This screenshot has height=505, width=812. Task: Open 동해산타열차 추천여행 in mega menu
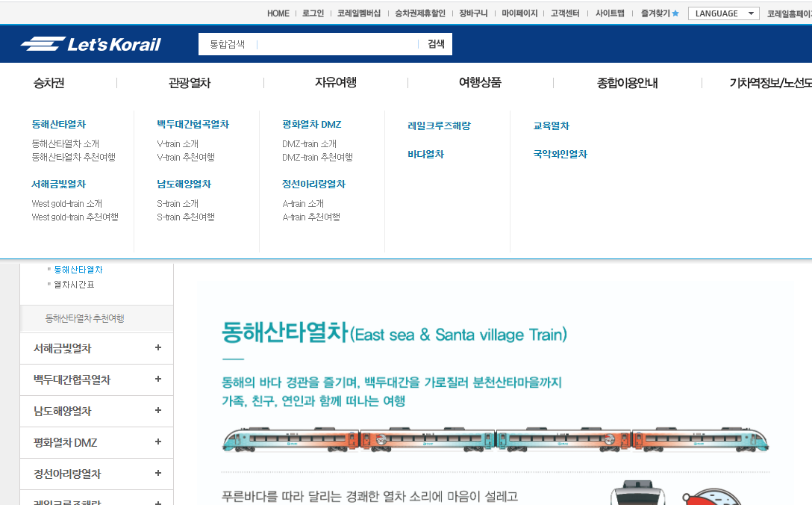coord(74,157)
